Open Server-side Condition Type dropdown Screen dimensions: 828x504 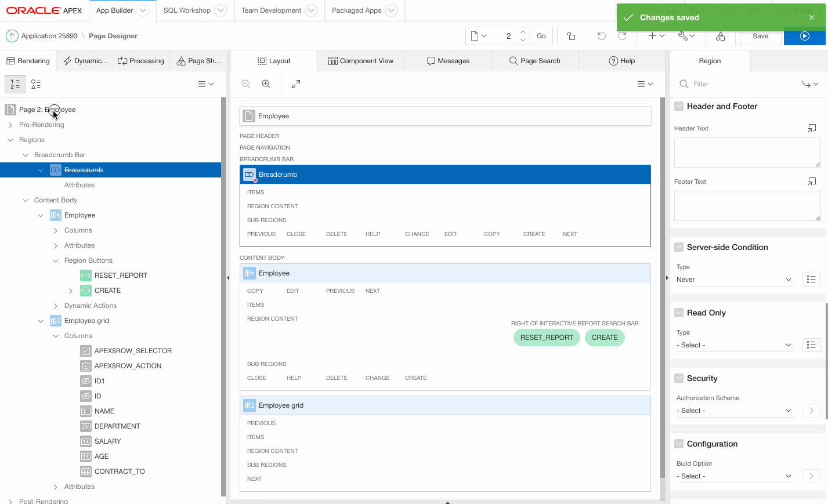coord(733,280)
